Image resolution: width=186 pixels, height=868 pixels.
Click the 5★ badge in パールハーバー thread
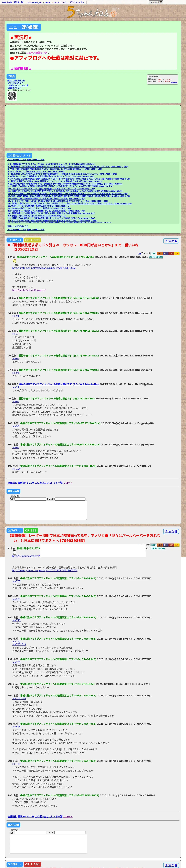[177, 545]
